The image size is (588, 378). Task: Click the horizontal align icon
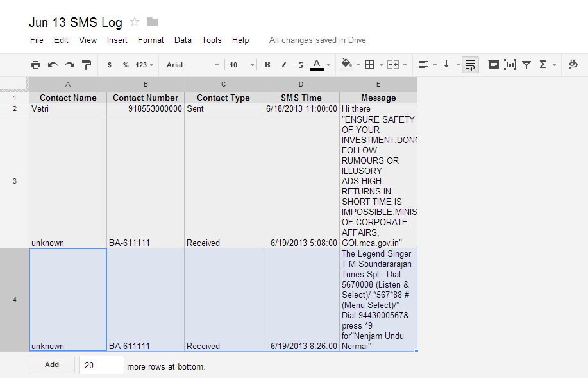tap(423, 65)
